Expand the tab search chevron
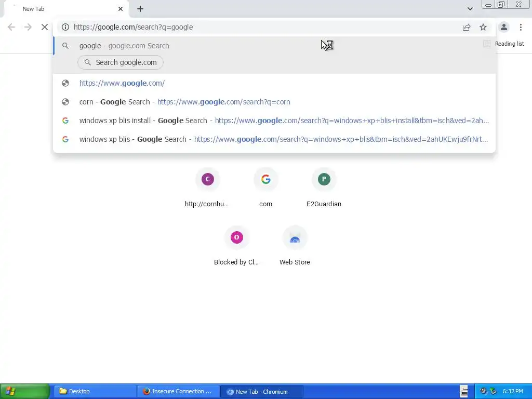The width and height of the screenshot is (532, 399). [470, 9]
